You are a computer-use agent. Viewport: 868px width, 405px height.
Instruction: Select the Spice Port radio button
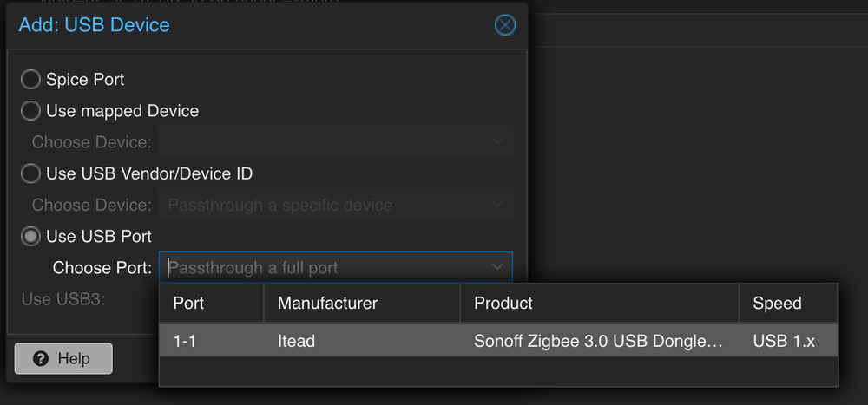coord(30,79)
